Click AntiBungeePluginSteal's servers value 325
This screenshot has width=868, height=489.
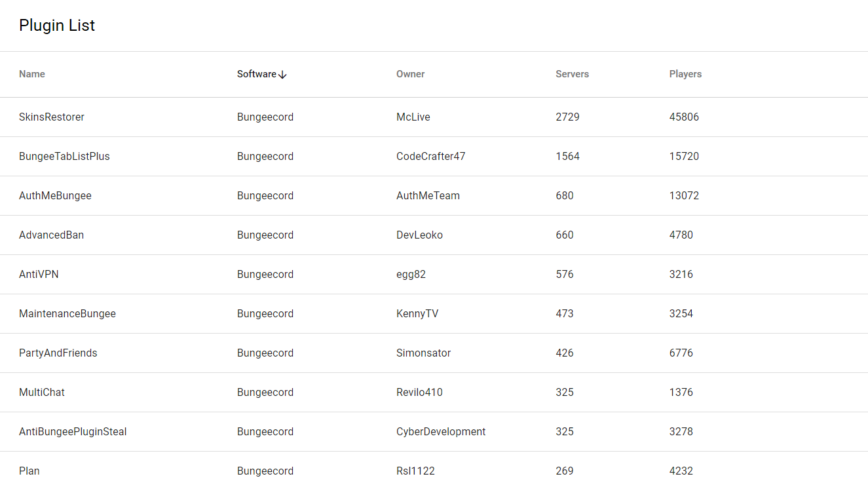565,432
